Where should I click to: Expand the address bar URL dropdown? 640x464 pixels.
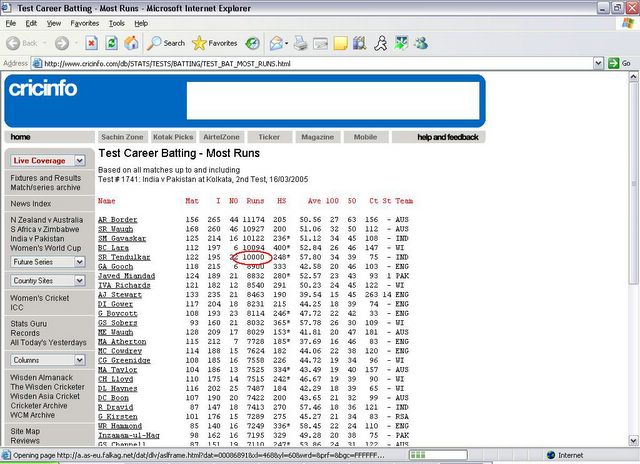pyautogui.click(x=598, y=63)
